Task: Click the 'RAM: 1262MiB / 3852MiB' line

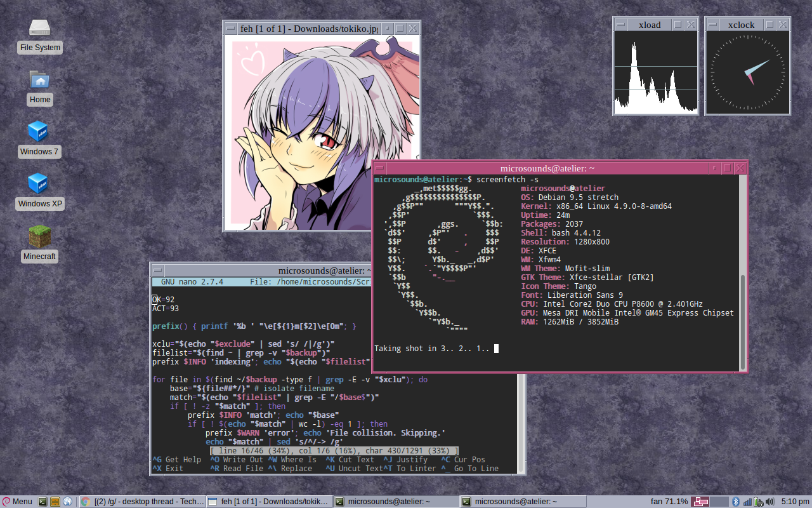Action: pos(570,322)
